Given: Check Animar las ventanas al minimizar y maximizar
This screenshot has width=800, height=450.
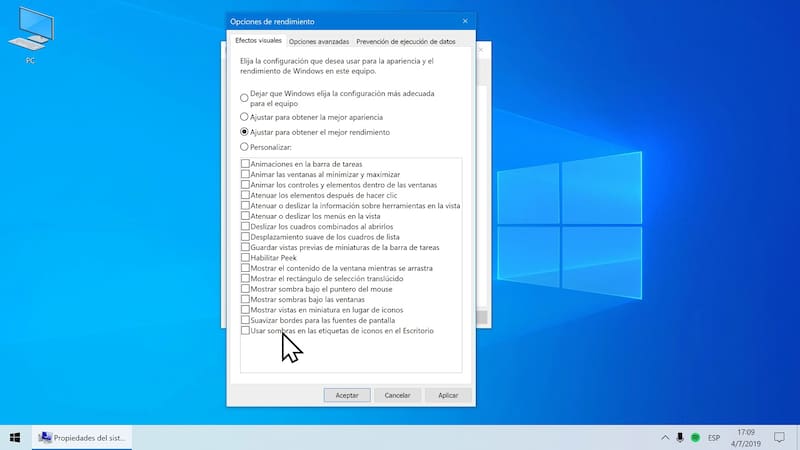Looking at the screenshot, I should click(245, 174).
